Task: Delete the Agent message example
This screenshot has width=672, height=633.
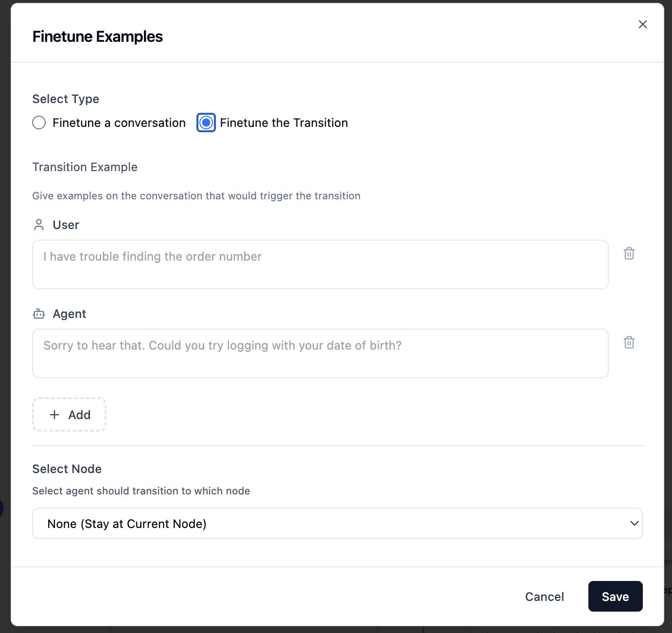Action: pyautogui.click(x=629, y=342)
